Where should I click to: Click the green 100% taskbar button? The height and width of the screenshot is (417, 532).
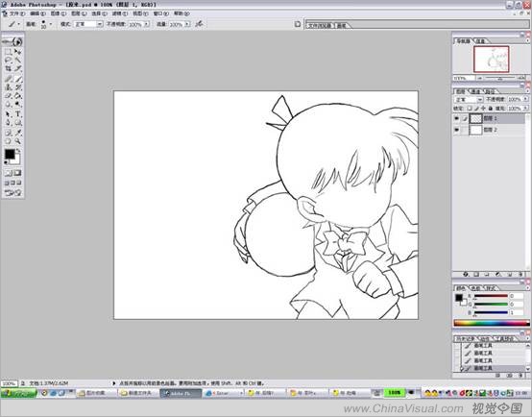pos(395,393)
